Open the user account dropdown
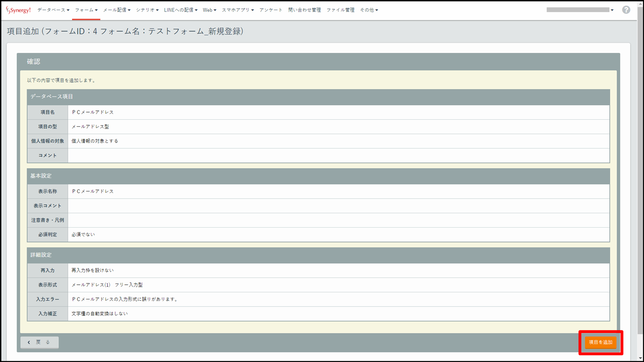This screenshot has width=644, height=362. pos(580,10)
